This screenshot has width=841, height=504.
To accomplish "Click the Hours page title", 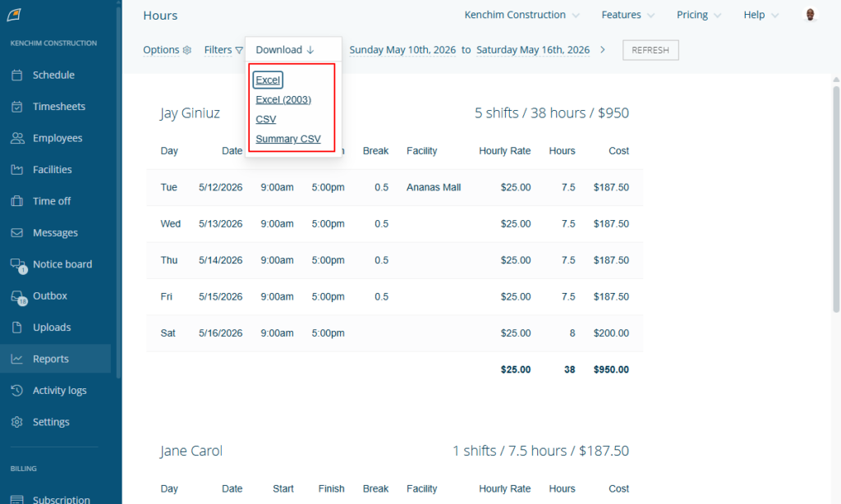I will (x=160, y=16).
